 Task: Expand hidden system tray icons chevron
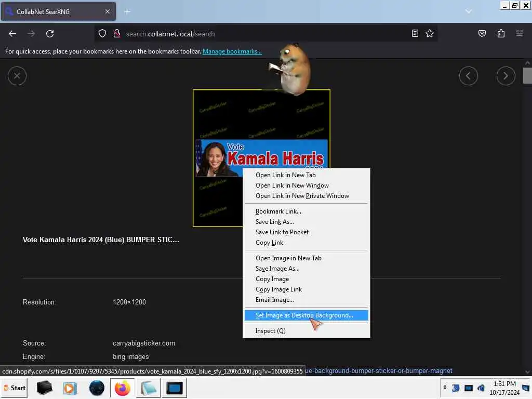(x=445, y=388)
